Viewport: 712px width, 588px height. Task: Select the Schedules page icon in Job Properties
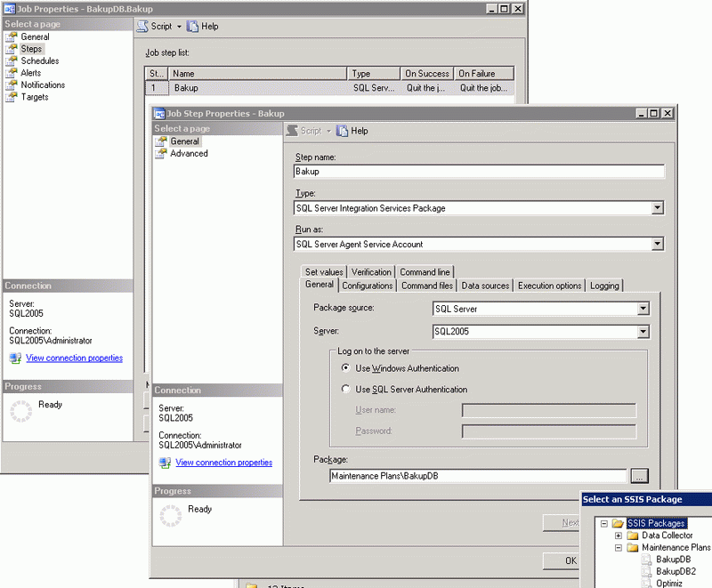point(12,60)
